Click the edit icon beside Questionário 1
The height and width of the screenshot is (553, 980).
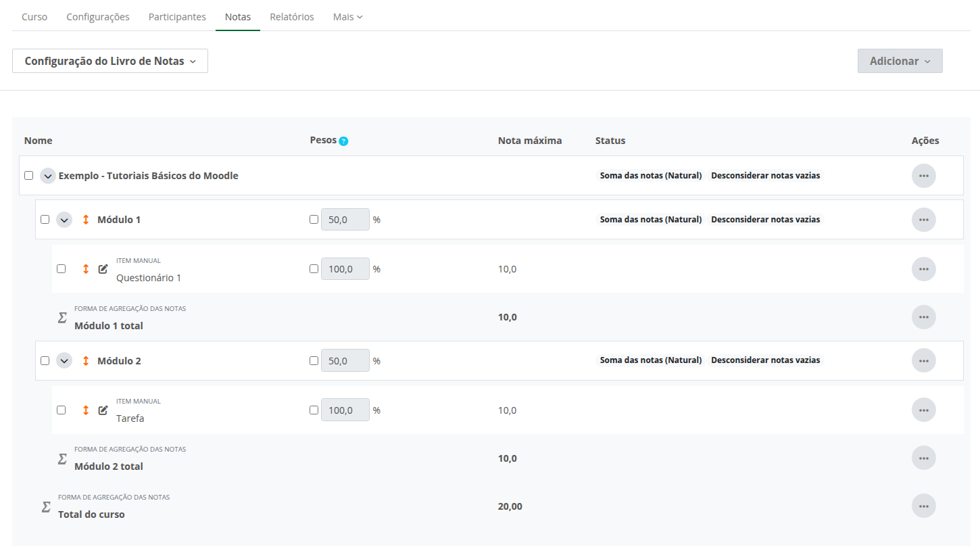[x=103, y=269]
